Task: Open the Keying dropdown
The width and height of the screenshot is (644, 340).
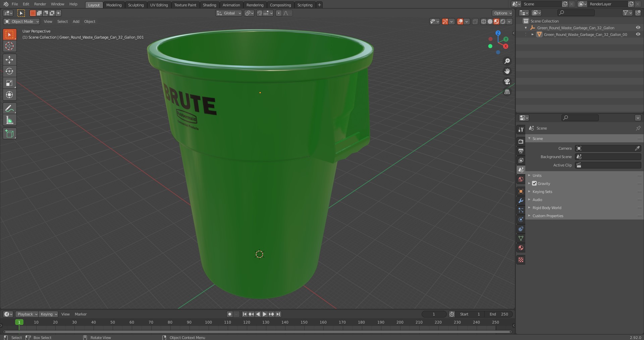Action: [x=48, y=314]
